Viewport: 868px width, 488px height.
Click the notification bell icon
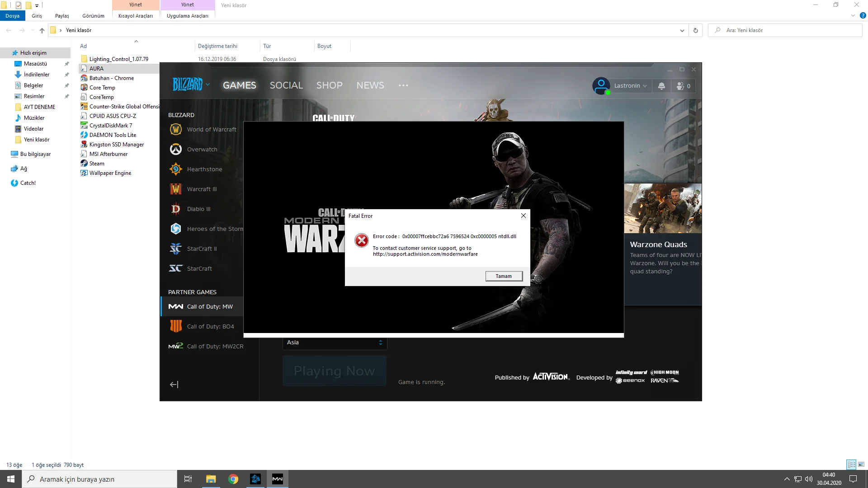pyautogui.click(x=661, y=86)
